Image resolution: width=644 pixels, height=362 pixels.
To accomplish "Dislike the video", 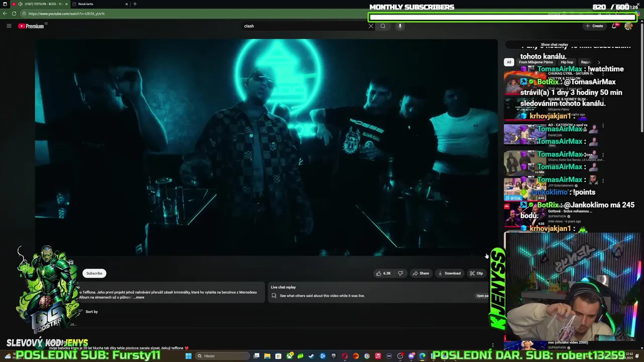I will click(400, 273).
